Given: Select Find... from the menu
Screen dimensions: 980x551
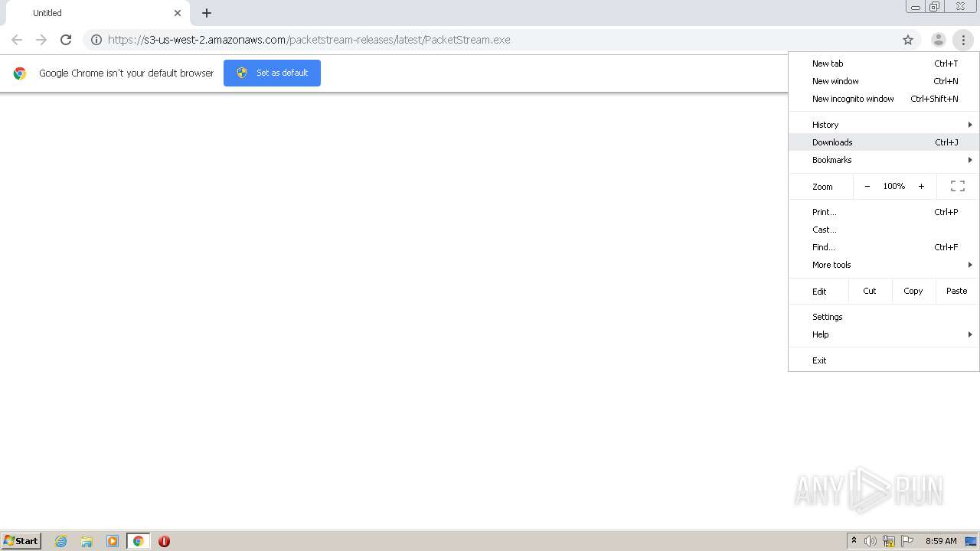Looking at the screenshot, I should point(884,247).
